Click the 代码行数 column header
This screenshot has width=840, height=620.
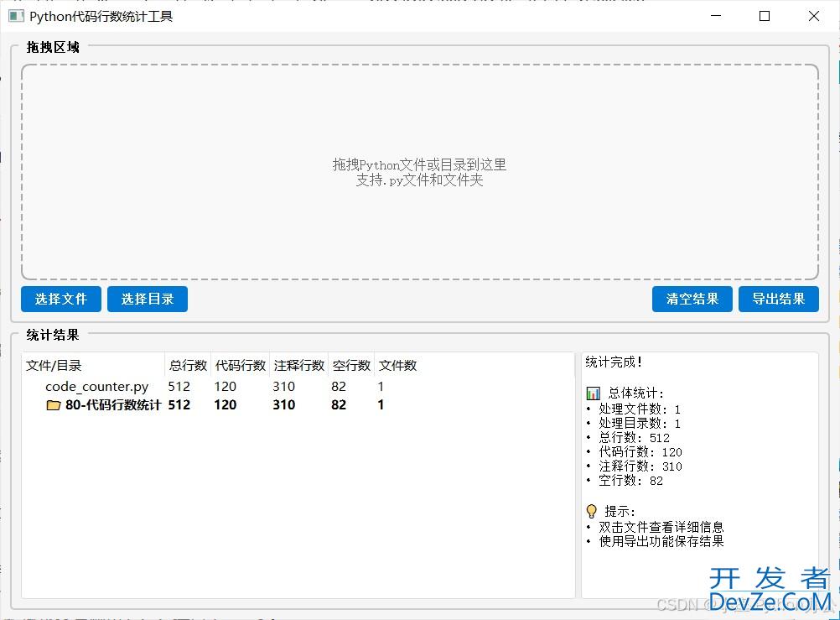point(241,365)
